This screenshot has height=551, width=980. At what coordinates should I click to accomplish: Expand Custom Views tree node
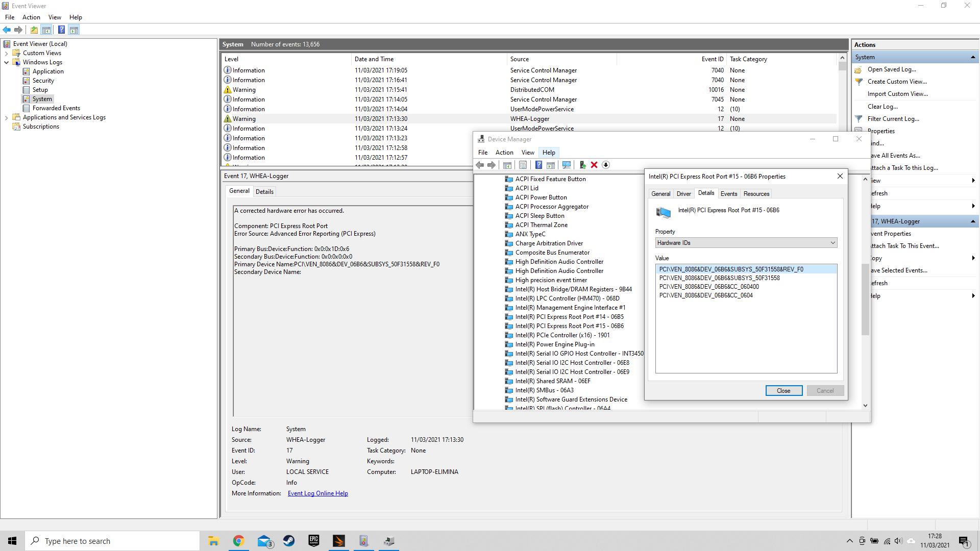point(6,53)
